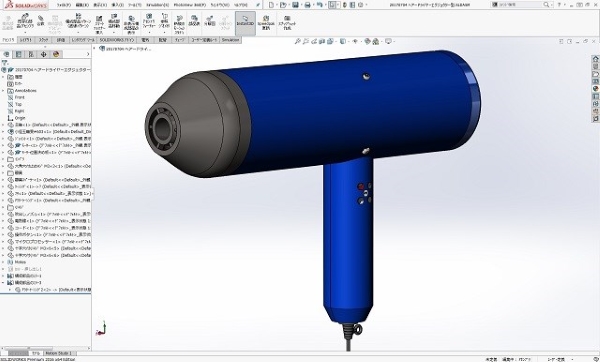The height and width of the screenshot is (362, 600).
Task: Open the FeatureManager design tree tab
Action: coord(7,54)
